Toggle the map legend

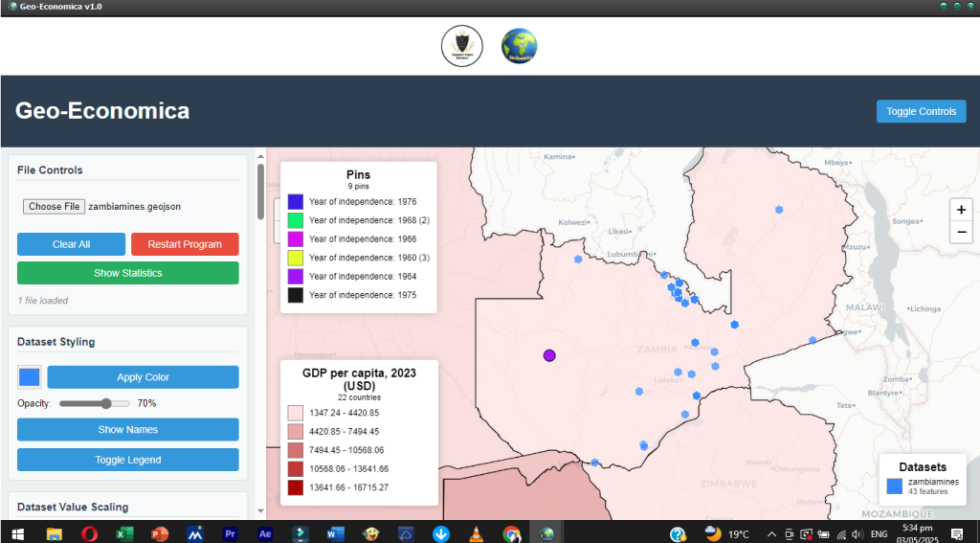click(x=128, y=460)
